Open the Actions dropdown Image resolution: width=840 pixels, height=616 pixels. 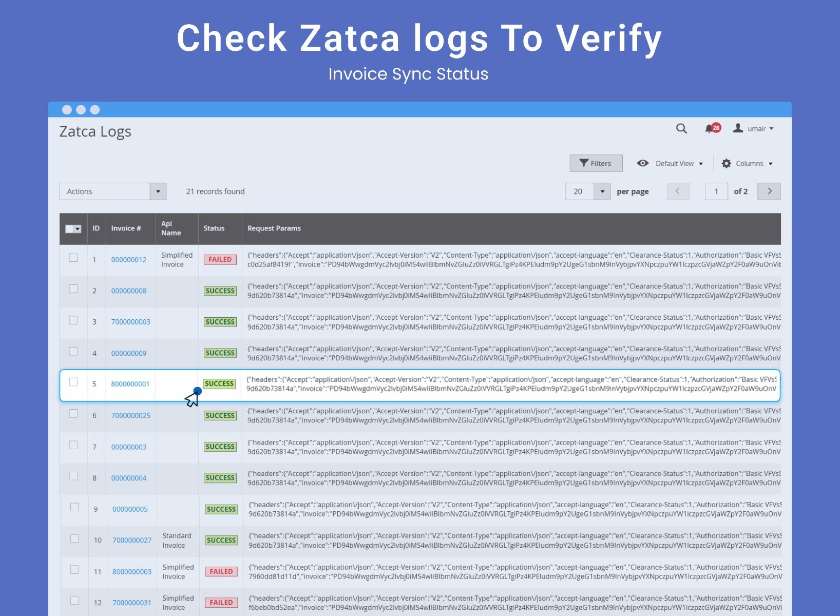[112, 191]
